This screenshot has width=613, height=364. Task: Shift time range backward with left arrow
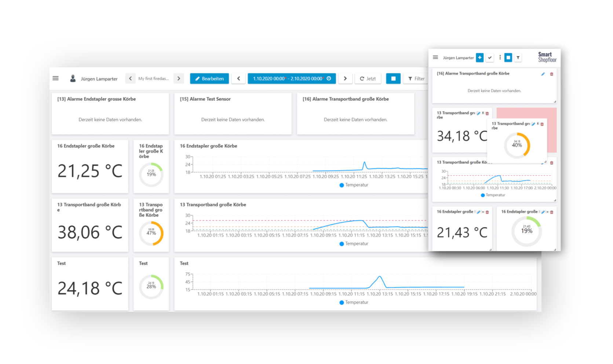(238, 78)
